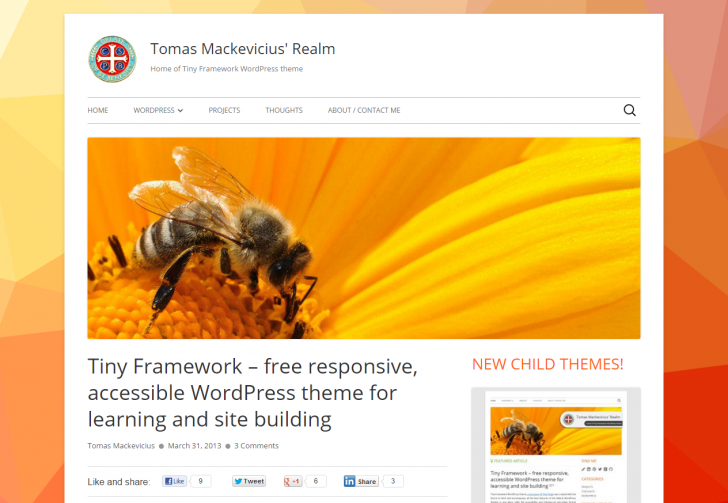Viewport: 728px width, 503px height.
Task: Open the 3 Comments link
Action: [256, 446]
